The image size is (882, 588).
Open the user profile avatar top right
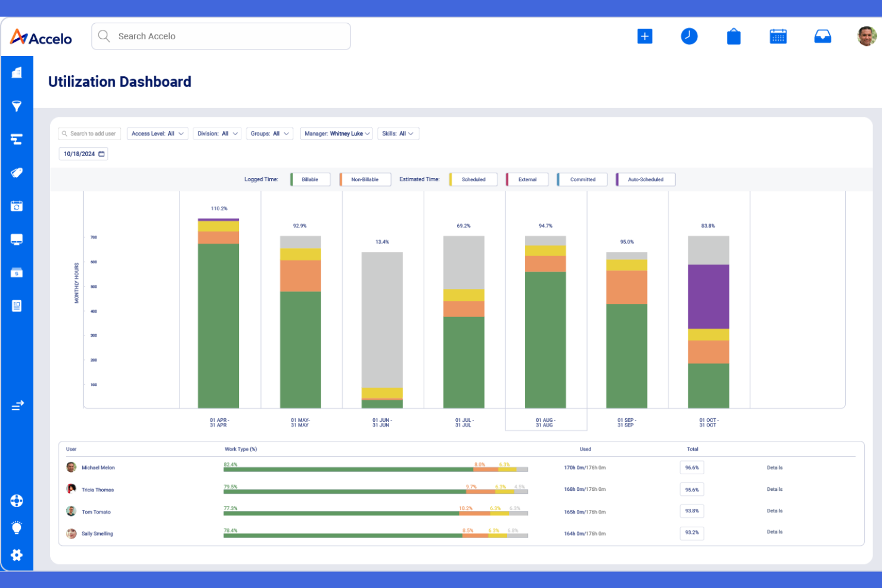pos(867,36)
